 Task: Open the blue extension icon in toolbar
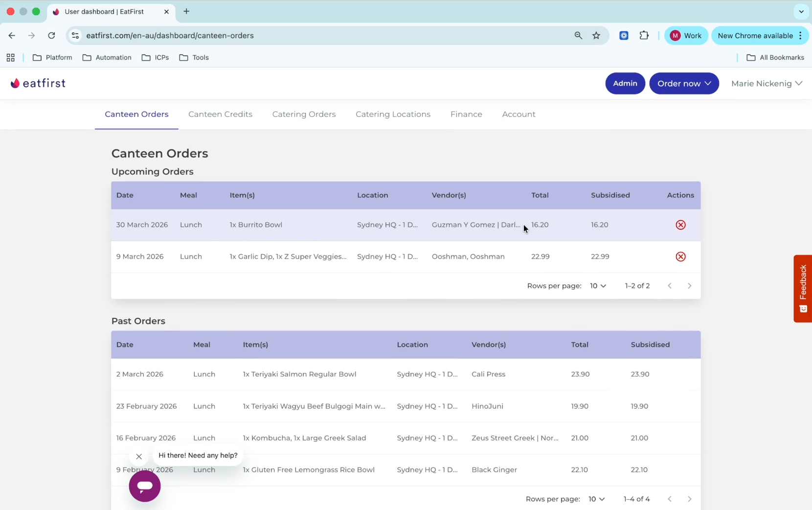pos(624,36)
